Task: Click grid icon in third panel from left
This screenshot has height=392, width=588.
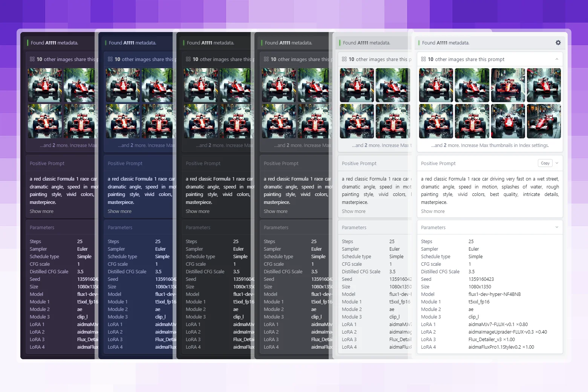Action: pyautogui.click(x=188, y=59)
